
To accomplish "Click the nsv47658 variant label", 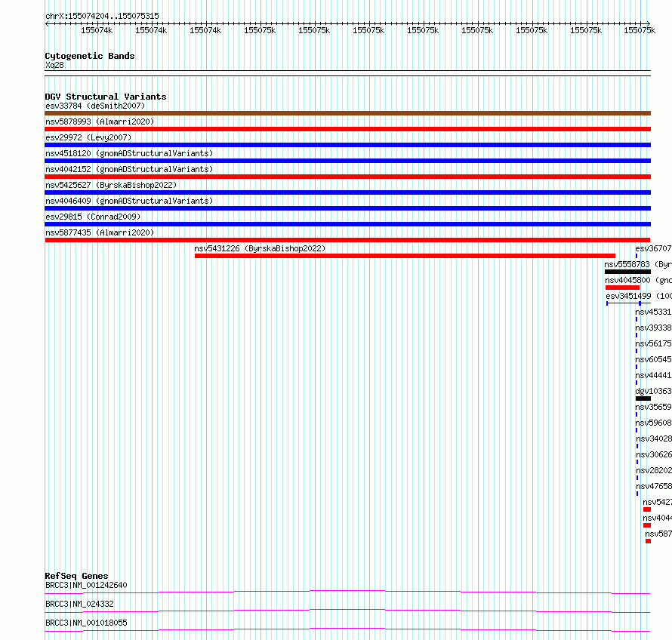I will (654, 486).
